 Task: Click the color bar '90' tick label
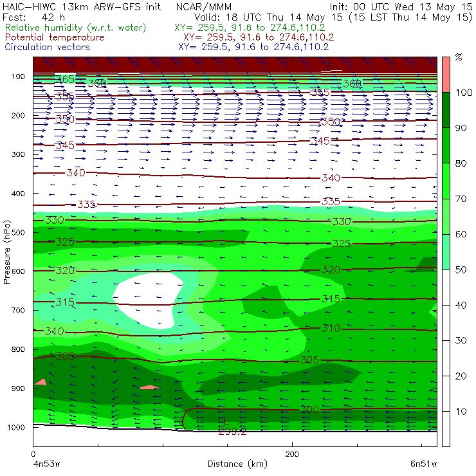click(461, 128)
